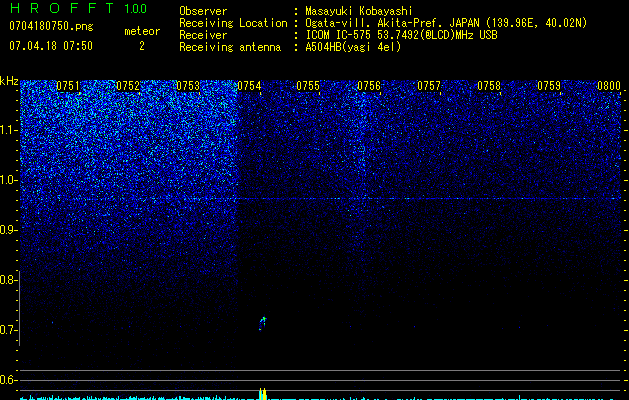Click the 0754 time marker

coord(249,86)
